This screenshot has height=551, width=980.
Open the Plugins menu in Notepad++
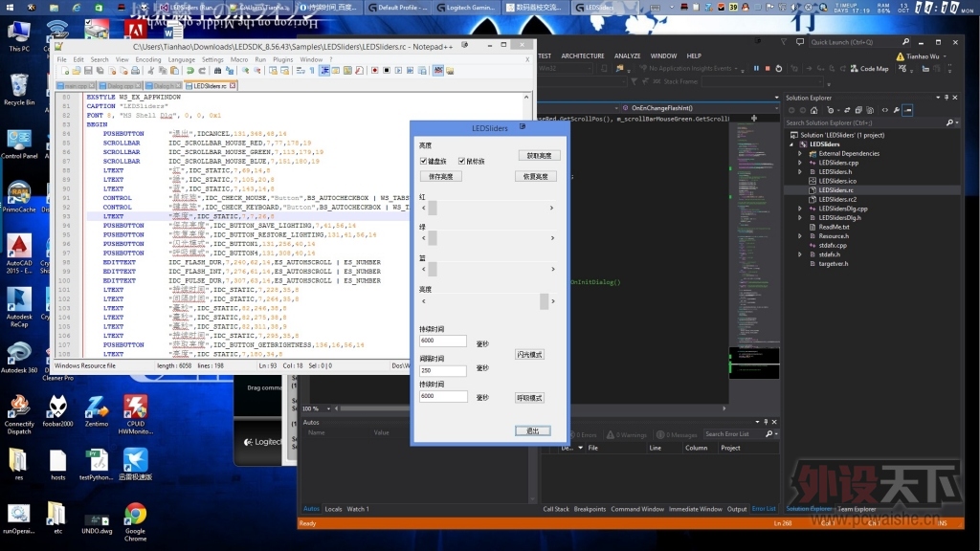point(282,59)
